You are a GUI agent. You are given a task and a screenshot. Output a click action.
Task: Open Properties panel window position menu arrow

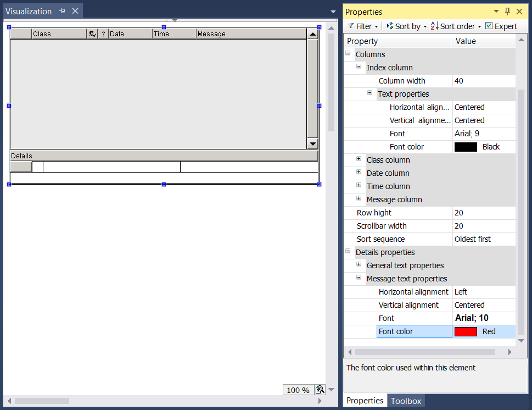coord(496,12)
